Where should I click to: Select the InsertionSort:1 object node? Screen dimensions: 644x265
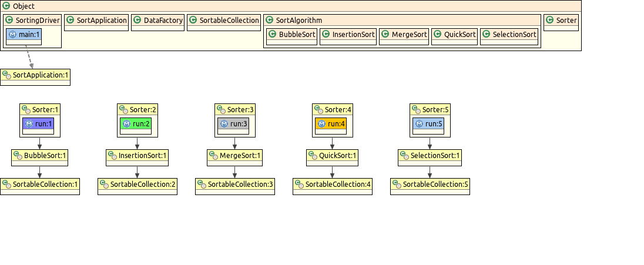click(x=137, y=156)
